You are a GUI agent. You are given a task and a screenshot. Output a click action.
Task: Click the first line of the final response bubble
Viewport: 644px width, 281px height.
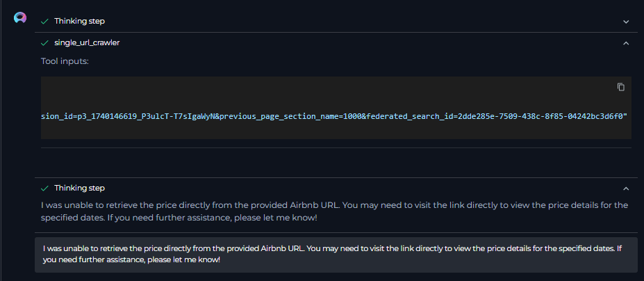[x=330, y=248]
